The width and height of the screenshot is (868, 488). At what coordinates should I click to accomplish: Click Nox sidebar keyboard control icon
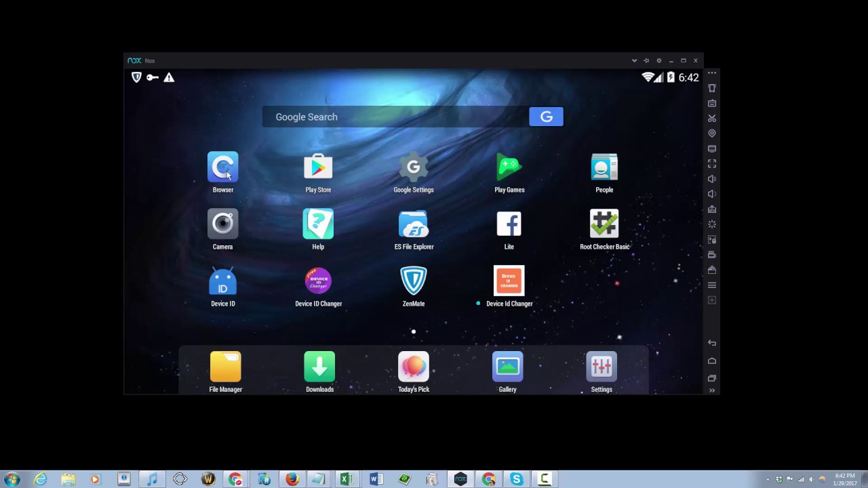[712, 103]
